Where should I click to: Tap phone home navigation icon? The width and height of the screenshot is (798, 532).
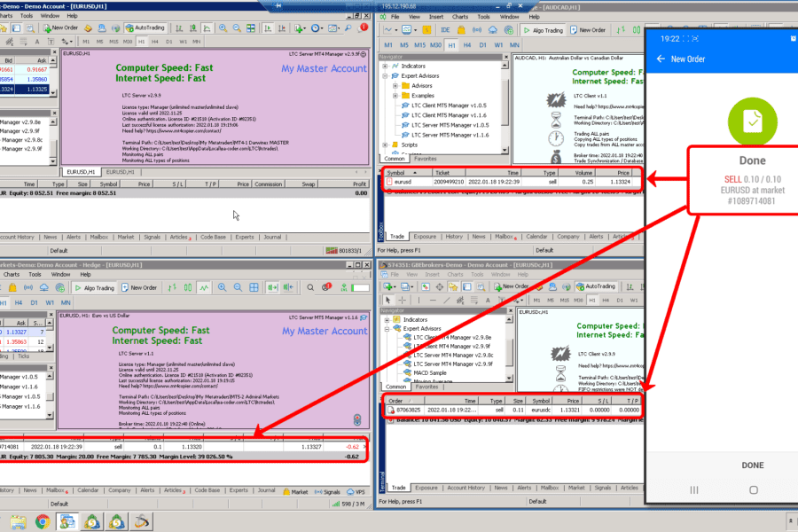click(753, 489)
